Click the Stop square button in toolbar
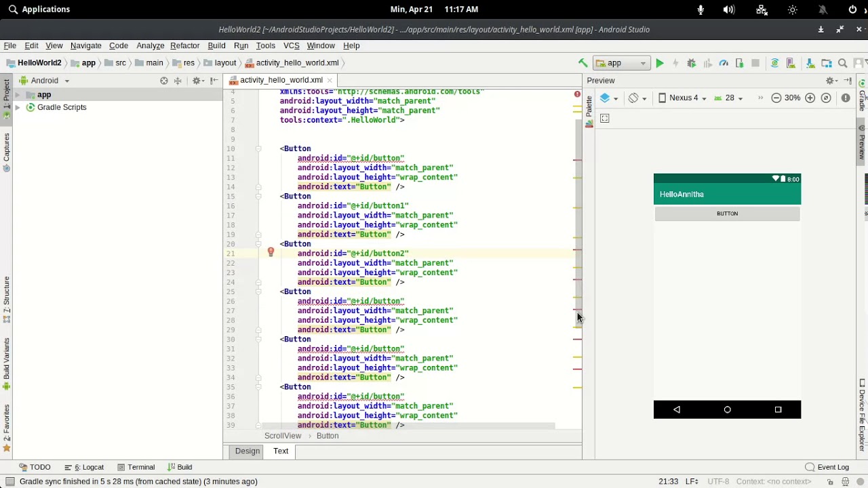Image resolution: width=868 pixels, height=488 pixels. (x=755, y=63)
